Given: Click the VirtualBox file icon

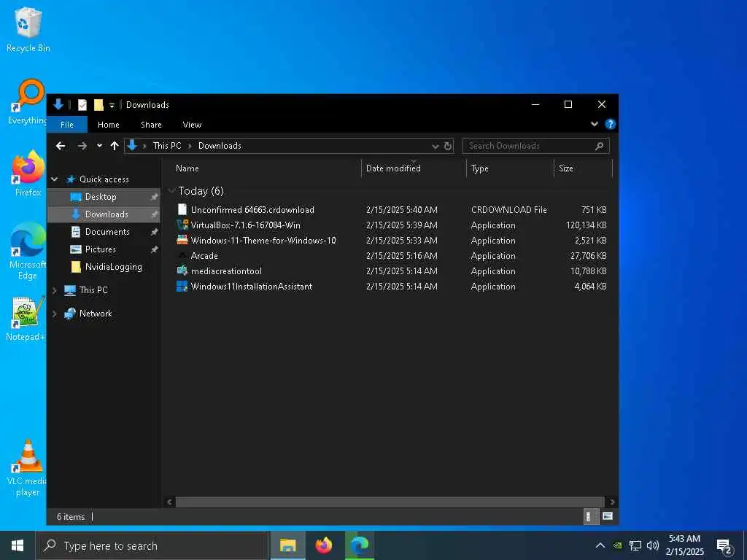Looking at the screenshot, I should (182, 225).
